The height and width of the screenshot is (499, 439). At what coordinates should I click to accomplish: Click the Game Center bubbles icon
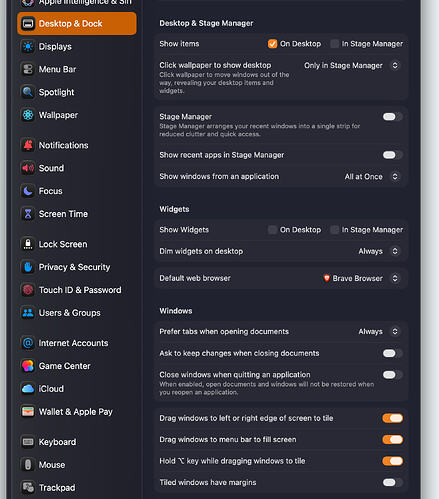pos(28,366)
